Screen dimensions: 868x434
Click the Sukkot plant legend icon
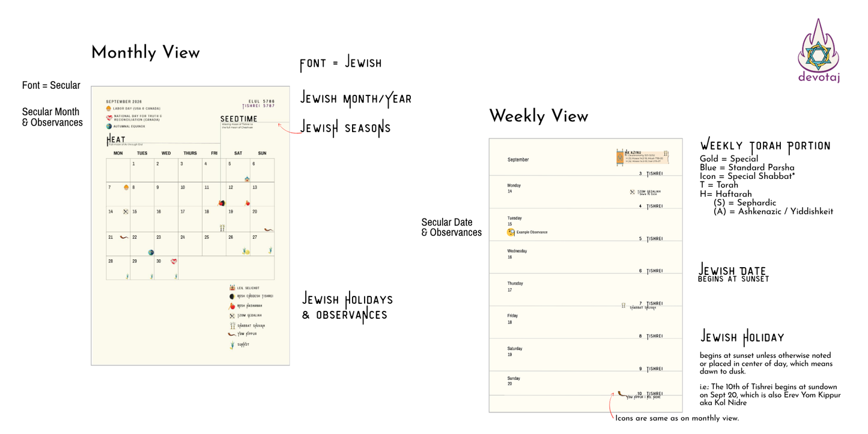232,345
